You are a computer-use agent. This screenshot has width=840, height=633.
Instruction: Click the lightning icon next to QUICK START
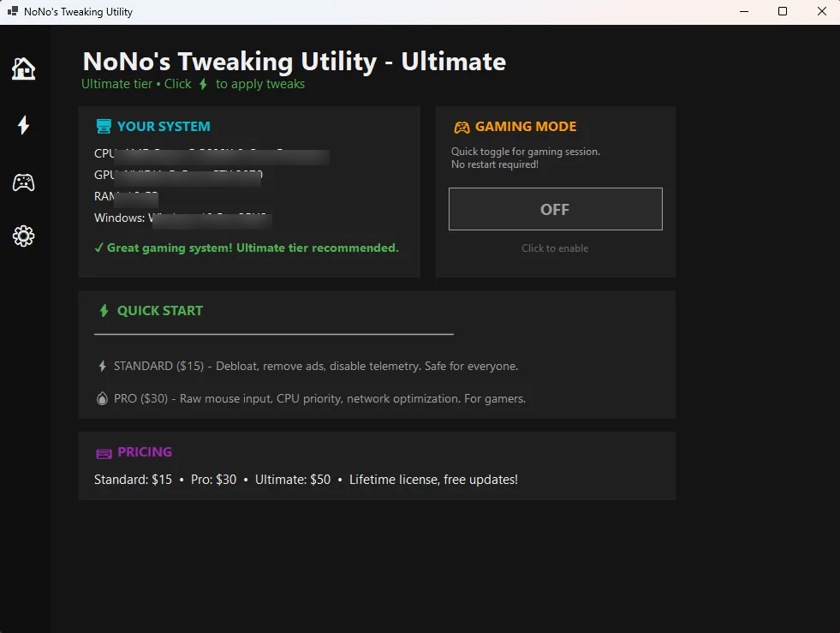(104, 310)
